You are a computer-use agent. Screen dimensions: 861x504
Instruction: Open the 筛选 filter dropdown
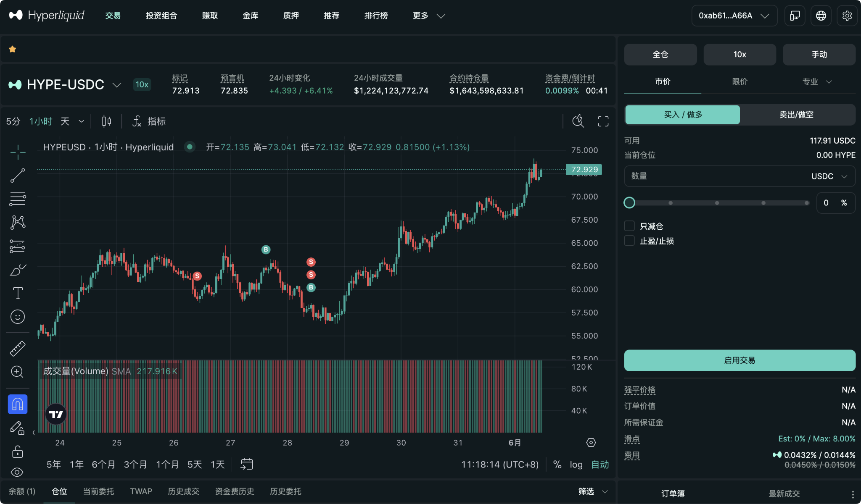coord(593,491)
